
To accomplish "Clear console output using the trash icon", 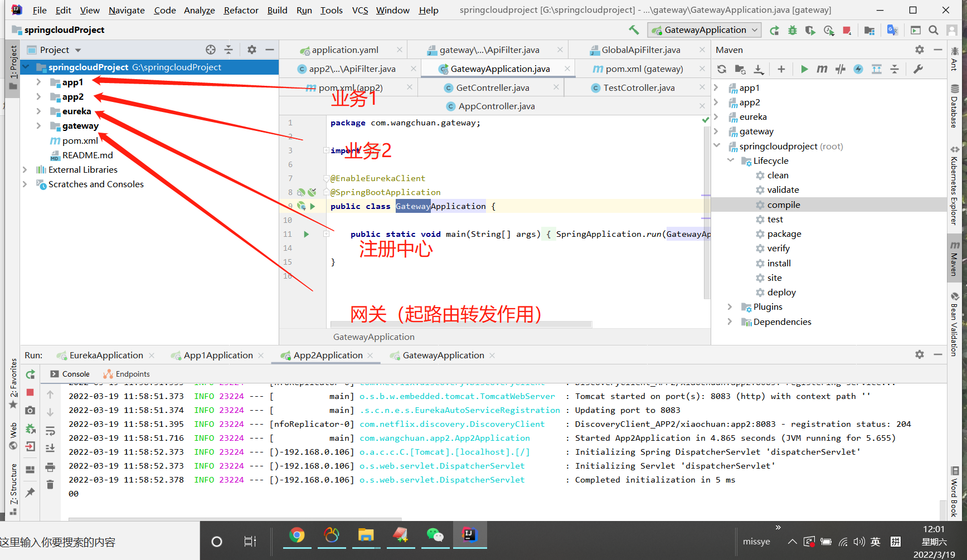I will 50,484.
